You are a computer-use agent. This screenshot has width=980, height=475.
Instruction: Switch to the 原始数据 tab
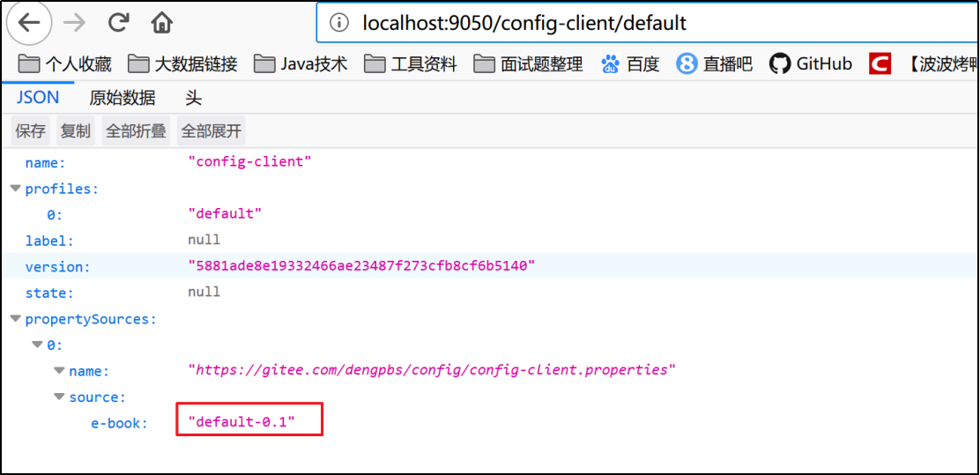122,98
